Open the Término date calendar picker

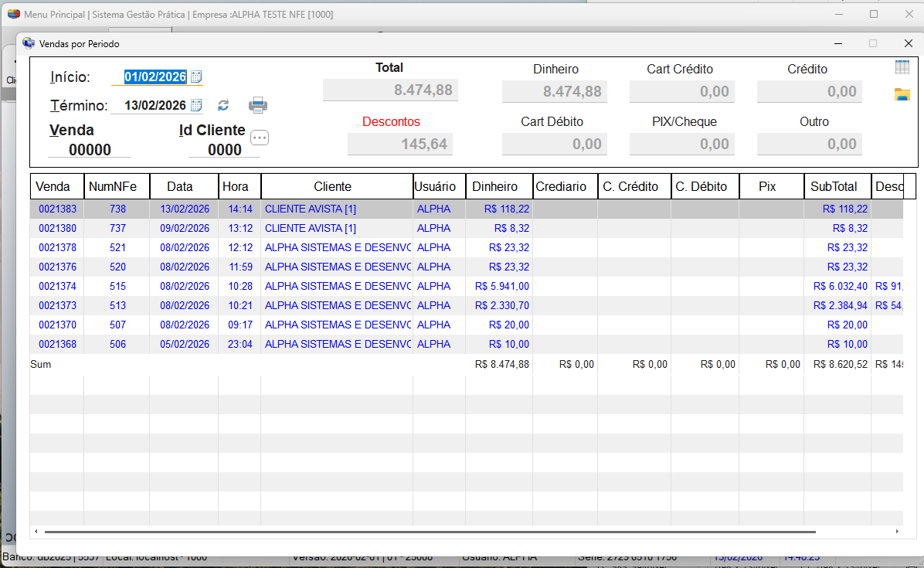(x=196, y=105)
